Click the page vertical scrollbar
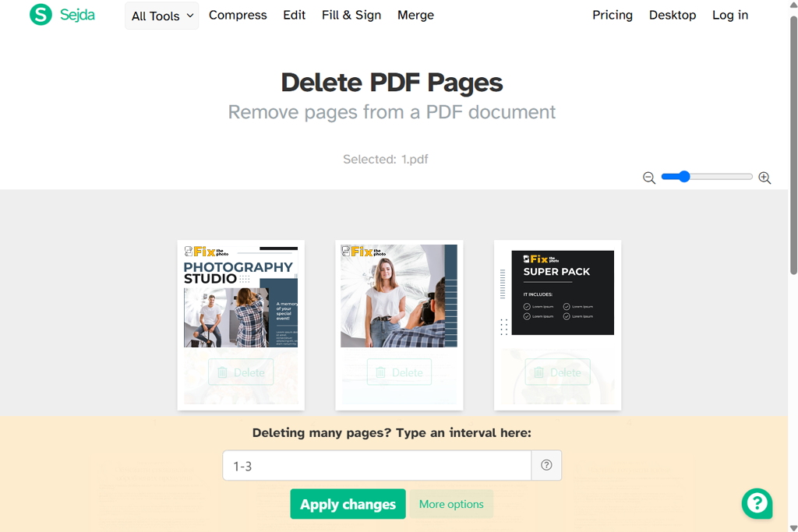 tap(793, 145)
